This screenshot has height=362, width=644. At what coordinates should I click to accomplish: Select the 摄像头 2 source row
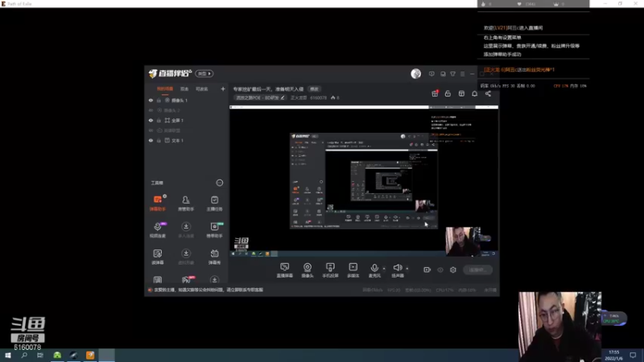(x=186, y=110)
